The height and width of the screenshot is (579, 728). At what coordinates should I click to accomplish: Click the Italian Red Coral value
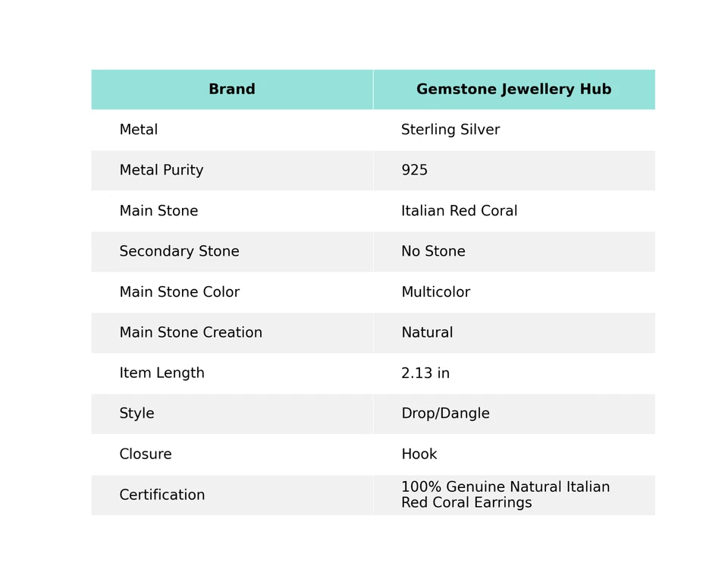click(x=459, y=211)
